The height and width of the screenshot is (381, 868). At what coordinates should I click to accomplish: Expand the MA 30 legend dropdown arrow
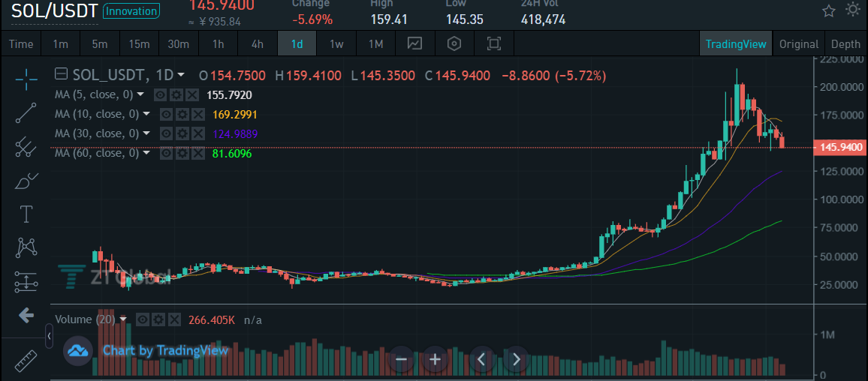coord(146,133)
